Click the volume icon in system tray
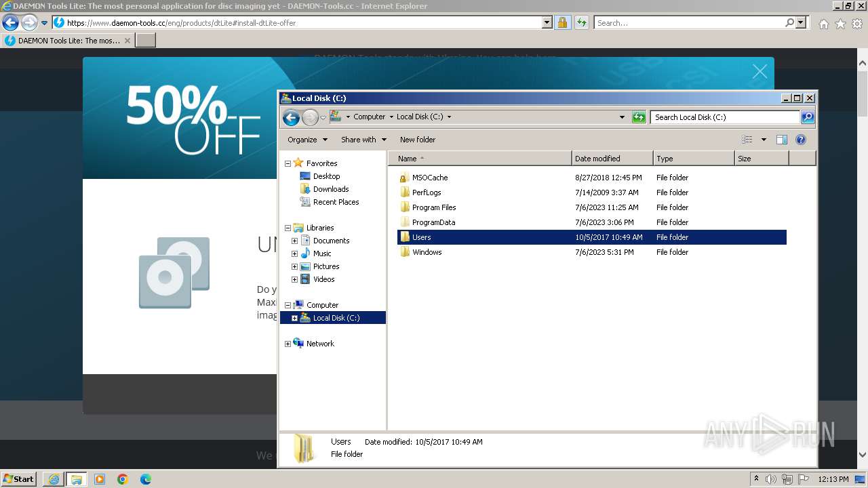 coord(772,479)
